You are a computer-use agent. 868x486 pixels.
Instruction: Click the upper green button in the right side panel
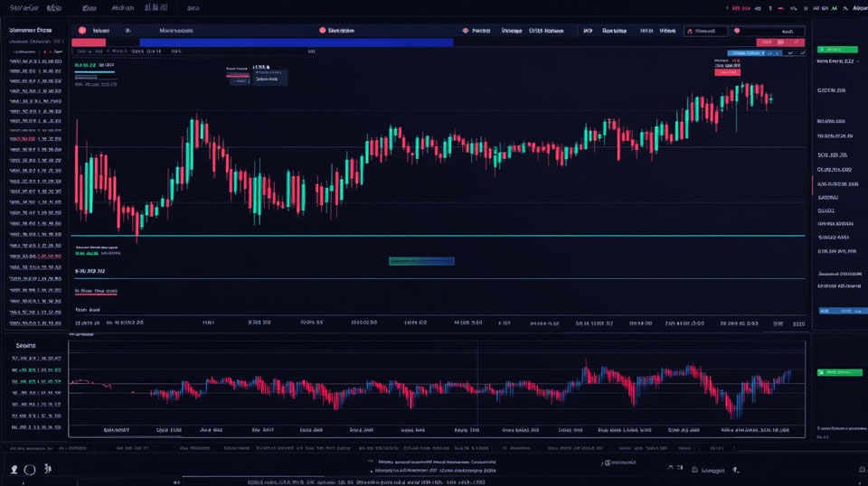pos(837,49)
